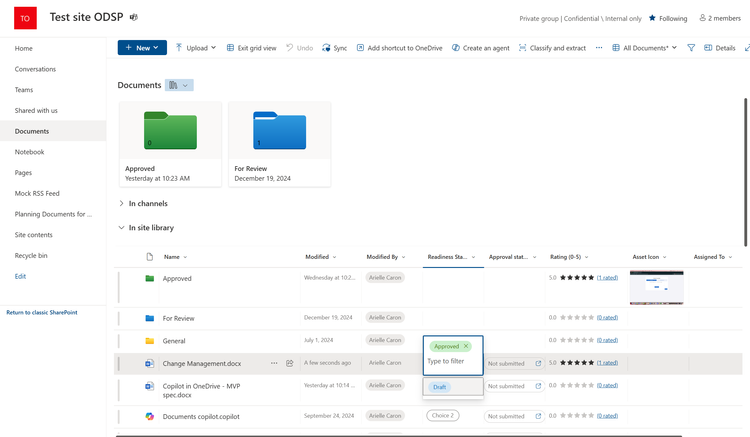Image resolution: width=750 pixels, height=437 pixels.
Task: Click the Edit navigation link
Action: tap(20, 276)
